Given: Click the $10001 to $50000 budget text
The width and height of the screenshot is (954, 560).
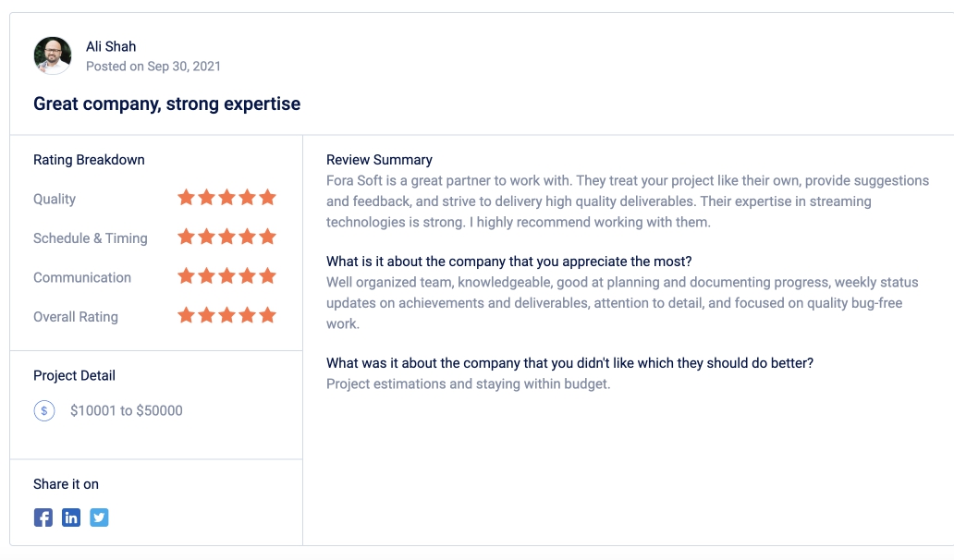Looking at the screenshot, I should pos(127,411).
